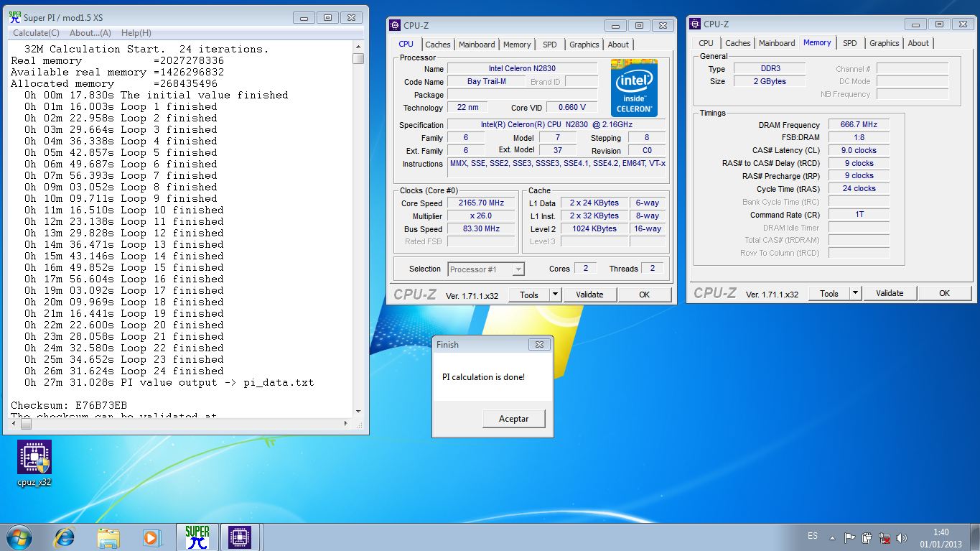This screenshot has width=980, height=551.
Task: Switch to Super PI taskbar button
Action: coord(197,537)
